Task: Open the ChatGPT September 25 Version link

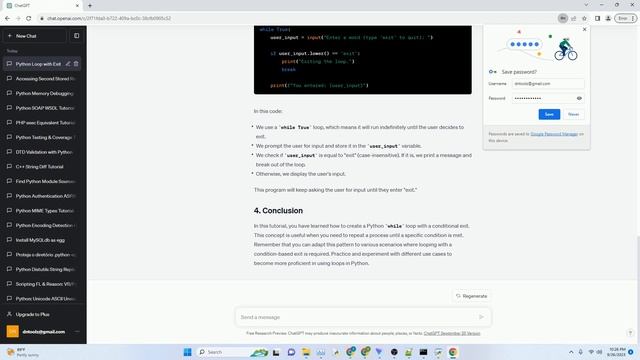Action: (452, 333)
